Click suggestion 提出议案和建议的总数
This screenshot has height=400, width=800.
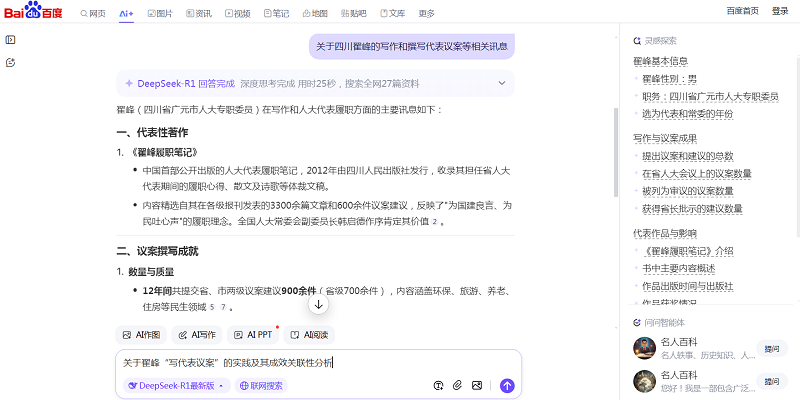coord(687,156)
